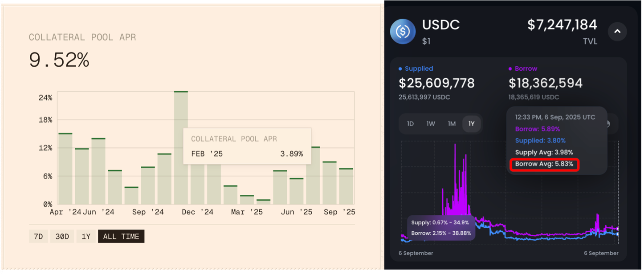Click the $7,247,184 TVL amount
644x274 pixels.
click(562, 24)
